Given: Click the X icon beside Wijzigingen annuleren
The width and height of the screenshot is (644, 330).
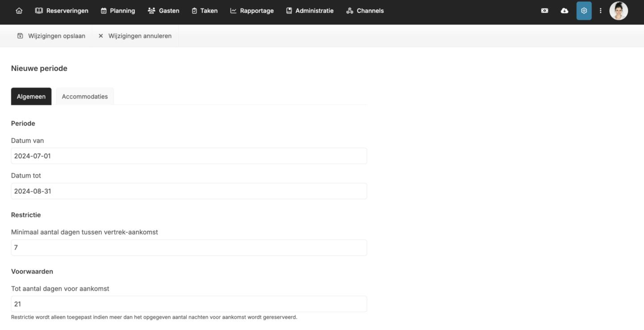Looking at the screenshot, I should tap(101, 36).
